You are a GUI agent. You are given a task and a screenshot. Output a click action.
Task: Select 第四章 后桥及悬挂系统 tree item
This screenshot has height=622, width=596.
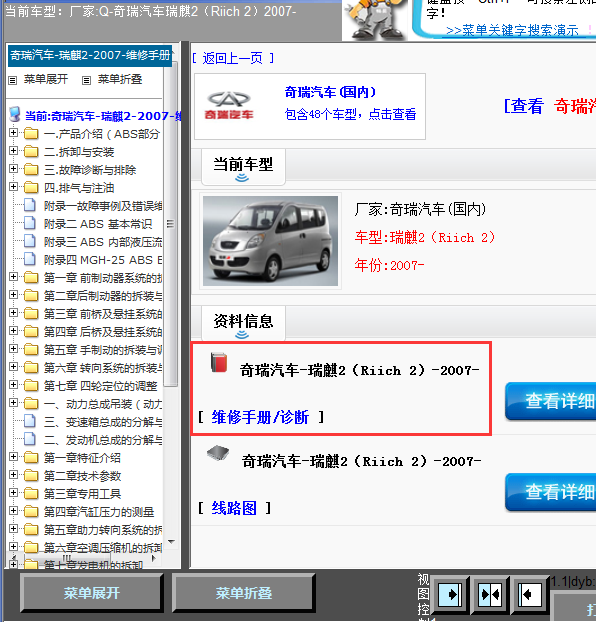103,332
